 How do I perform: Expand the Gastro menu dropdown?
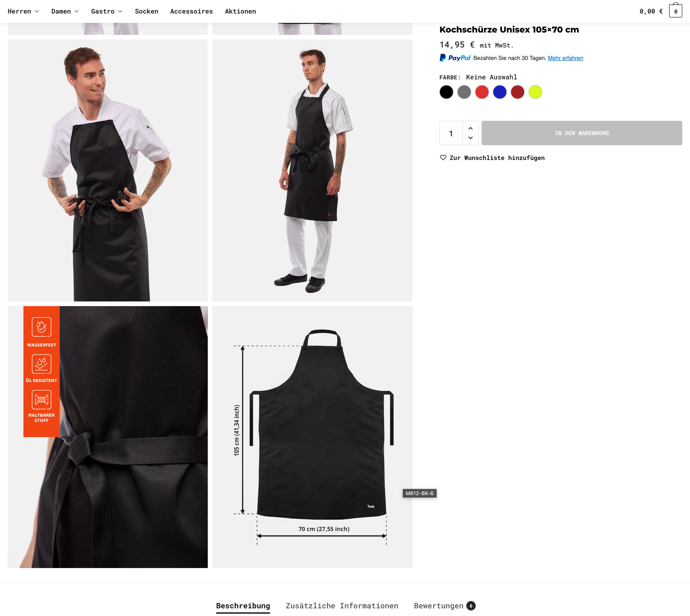[106, 11]
